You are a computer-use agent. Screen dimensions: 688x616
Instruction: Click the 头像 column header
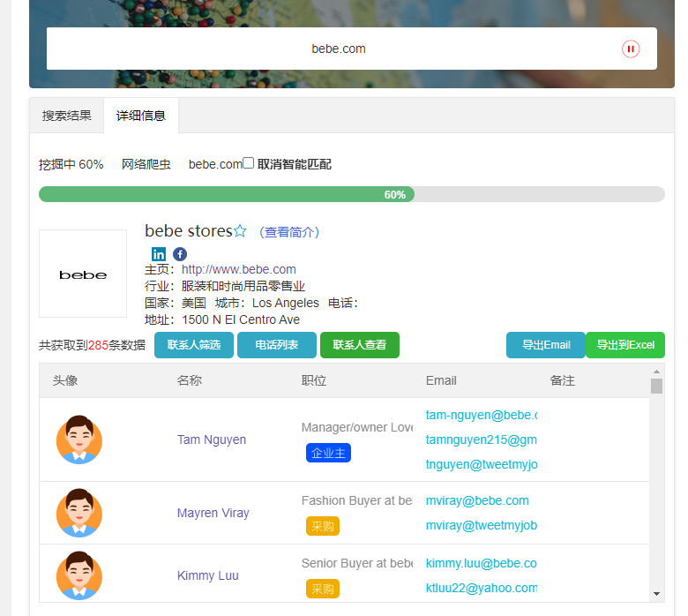click(65, 380)
